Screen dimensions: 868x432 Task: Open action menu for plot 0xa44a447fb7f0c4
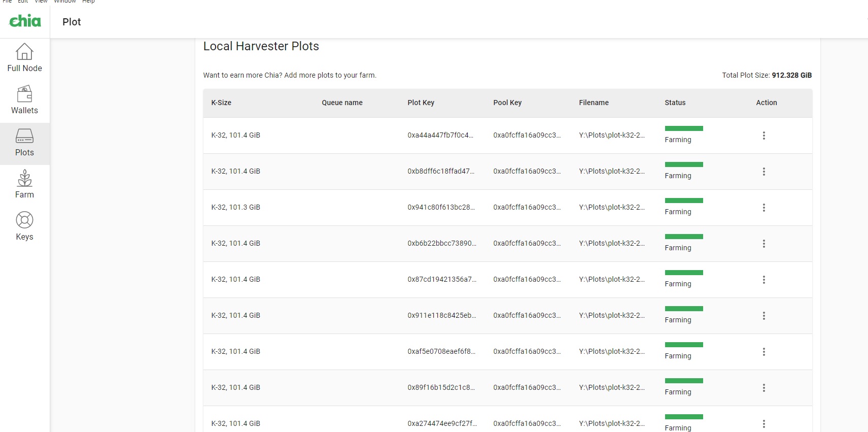click(763, 136)
